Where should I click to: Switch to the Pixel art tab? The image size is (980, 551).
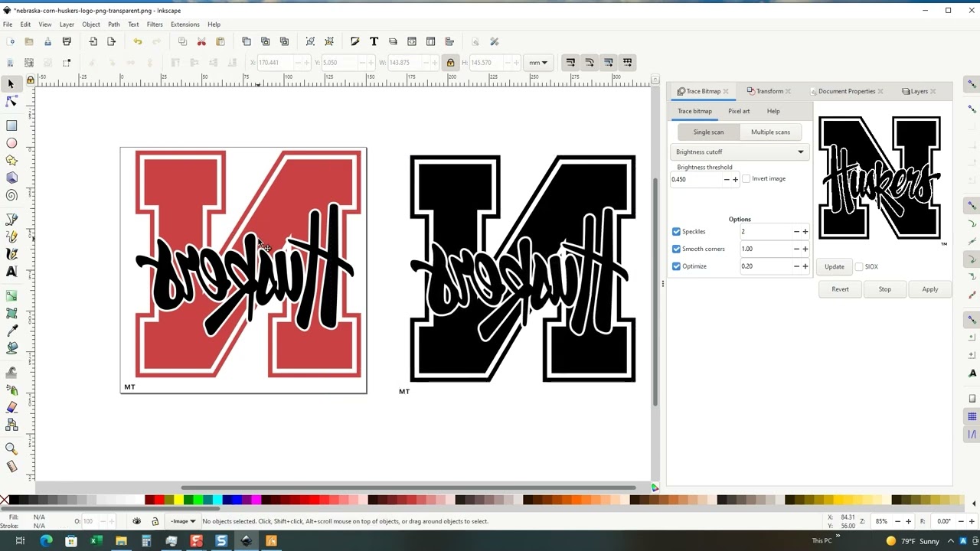tap(739, 111)
